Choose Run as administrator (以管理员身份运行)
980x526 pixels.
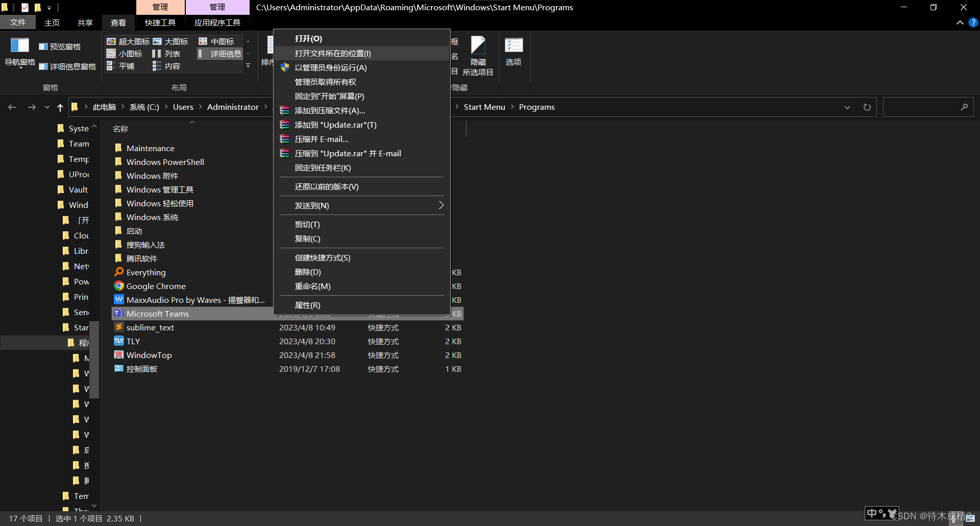[361, 67]
